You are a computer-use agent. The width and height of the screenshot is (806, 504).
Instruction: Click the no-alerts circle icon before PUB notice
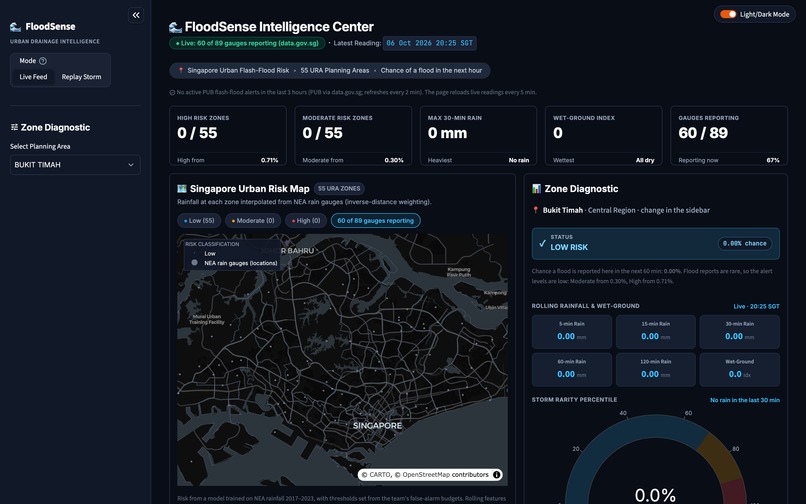(172, 93)
